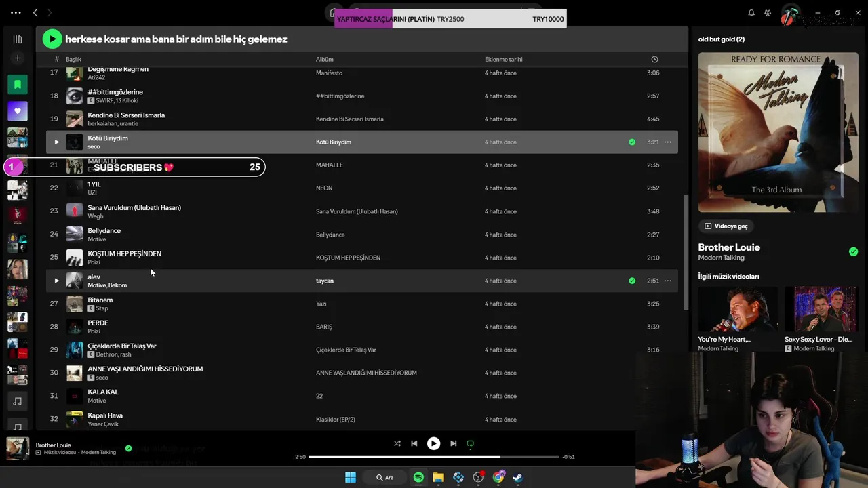This screenshot has width=868, height=488.
Task: Toggle shuffle in the player bar
Action: click(x=397, y=443)
